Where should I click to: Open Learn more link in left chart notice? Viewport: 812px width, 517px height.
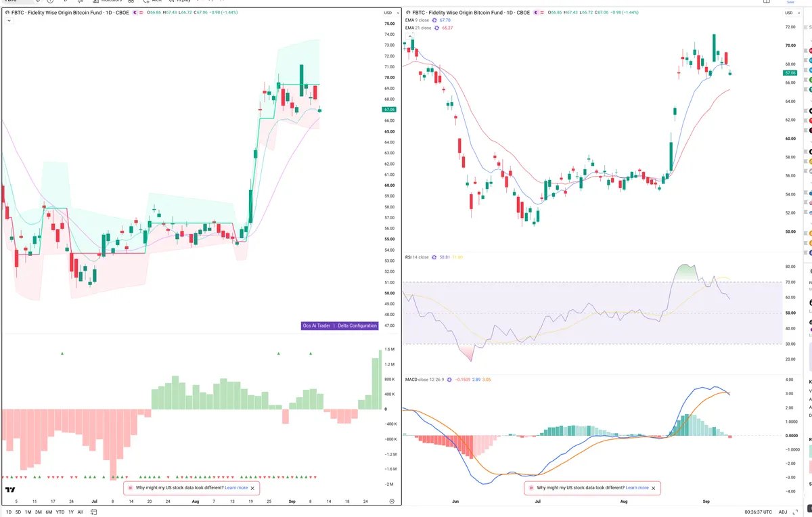236,487
